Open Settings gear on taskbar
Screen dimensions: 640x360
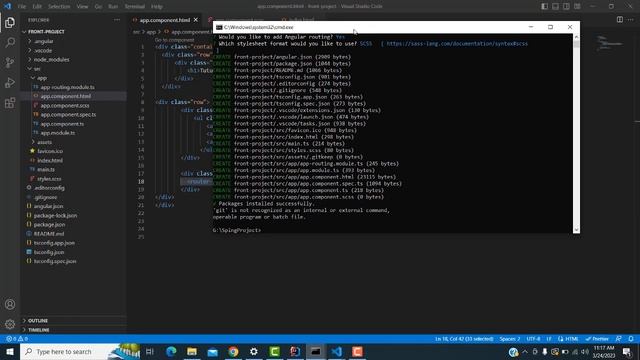click(x=254, y=351)
